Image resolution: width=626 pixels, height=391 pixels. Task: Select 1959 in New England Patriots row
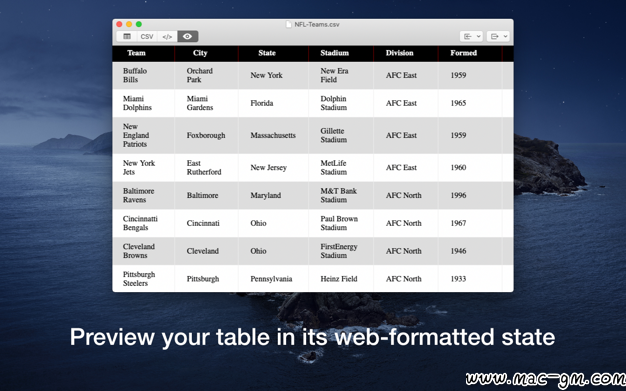click(470, 135)
